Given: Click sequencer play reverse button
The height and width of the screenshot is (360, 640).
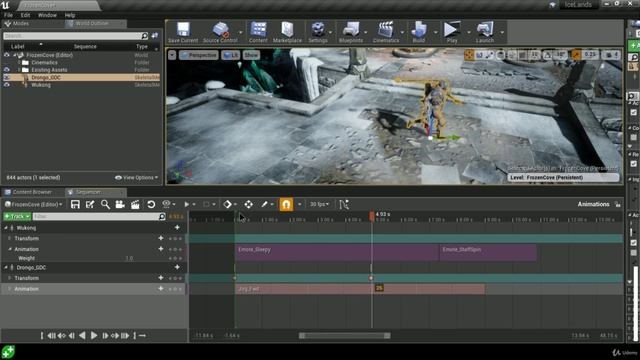Looking at the screenshot, I should click(82, 336).
